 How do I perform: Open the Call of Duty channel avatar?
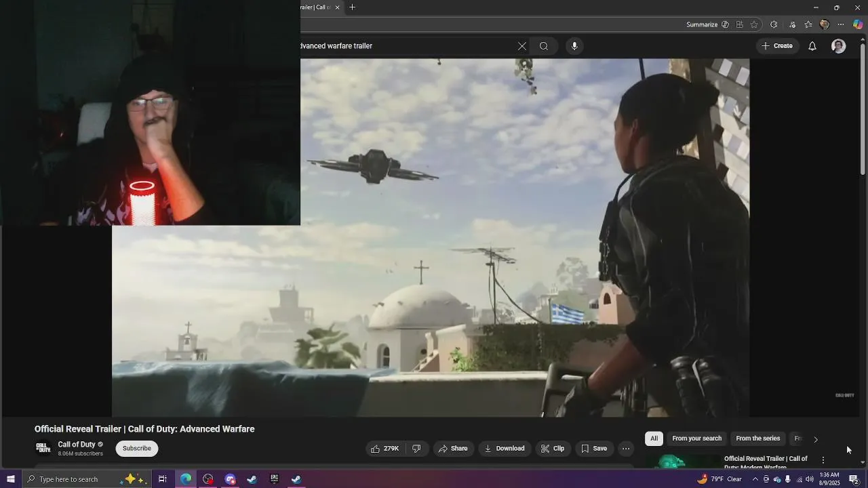[x=43, y=449]
